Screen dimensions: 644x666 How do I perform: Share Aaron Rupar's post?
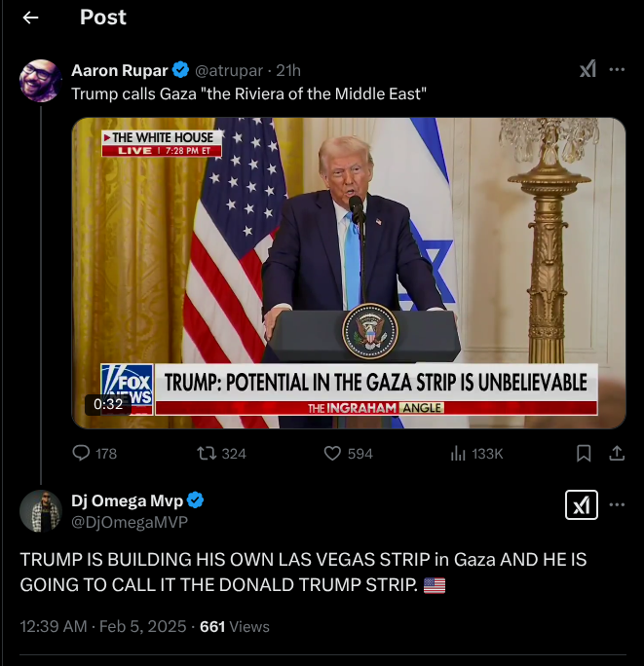[x=616, y=453]
